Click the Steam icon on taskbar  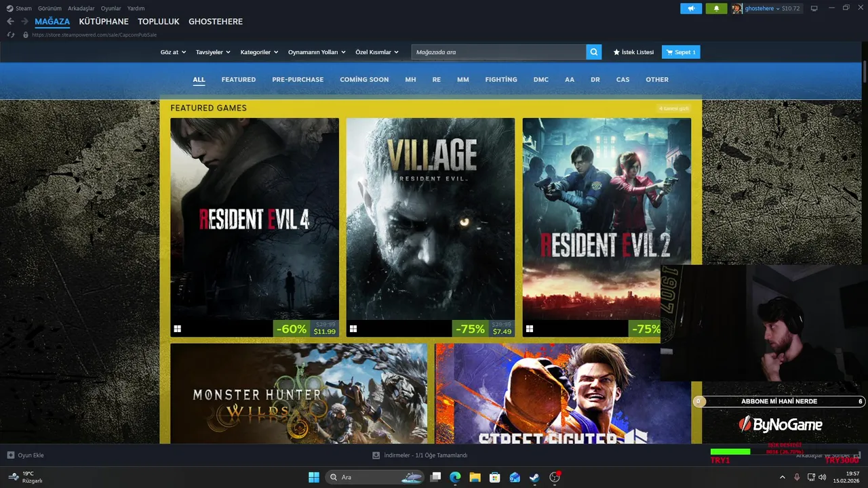pyautogui.click(x=534, y=477)
